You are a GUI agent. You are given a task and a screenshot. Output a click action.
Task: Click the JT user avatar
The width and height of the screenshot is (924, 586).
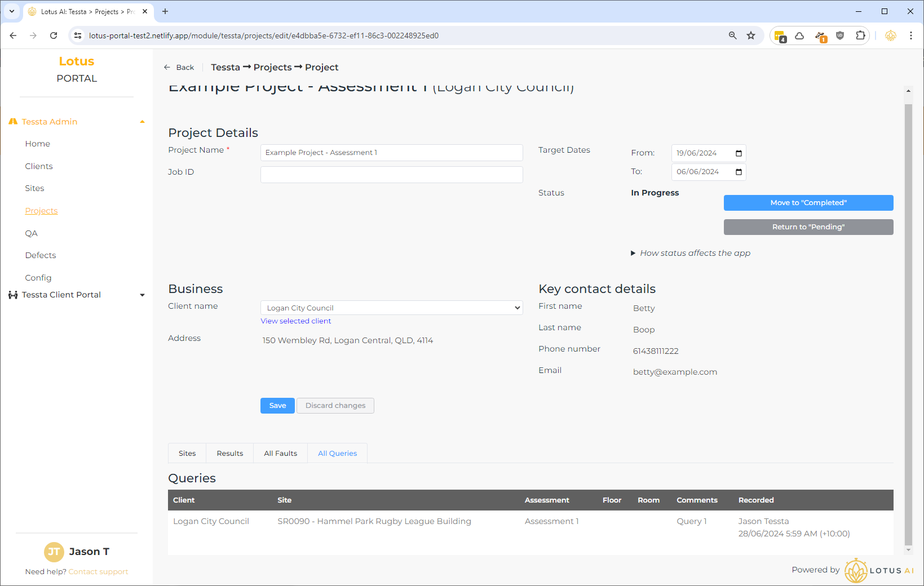coord(54,552)
